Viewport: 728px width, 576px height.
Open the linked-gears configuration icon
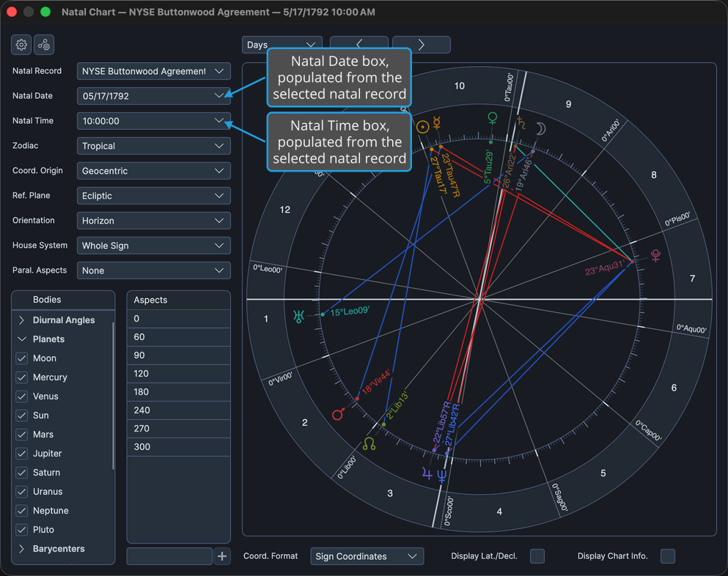tap(44, 45)
